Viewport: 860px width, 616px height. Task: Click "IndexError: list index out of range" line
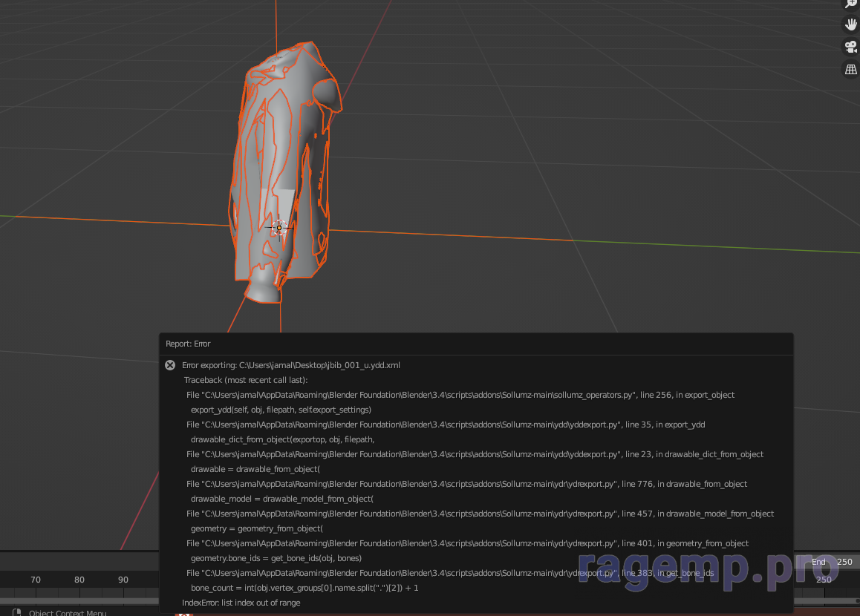click(241, 603)
